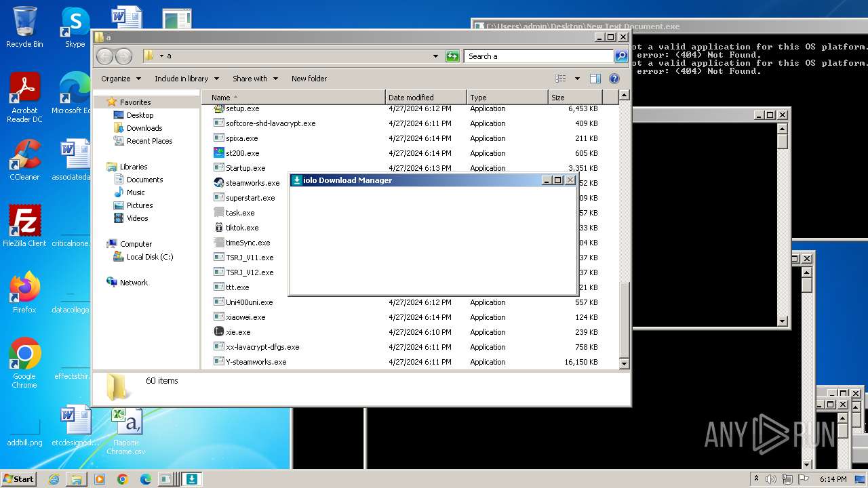This screenshot has height=488, width=868.
Task: Select softcore-shd-lavacrypt.exe file
Action: pyautogui.click(x=270, y=123)
